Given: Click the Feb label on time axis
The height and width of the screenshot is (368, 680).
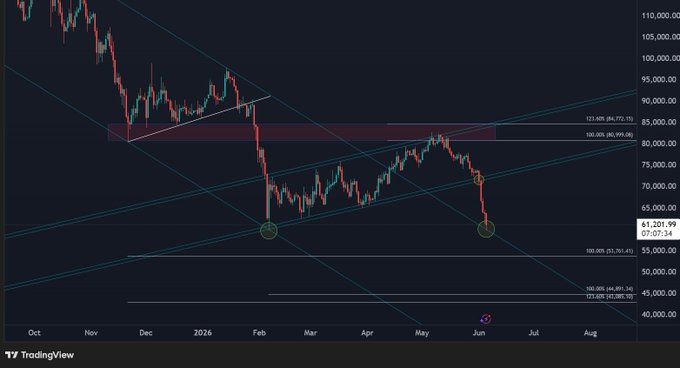Looking at the screenshot, I should click(259, 332).
